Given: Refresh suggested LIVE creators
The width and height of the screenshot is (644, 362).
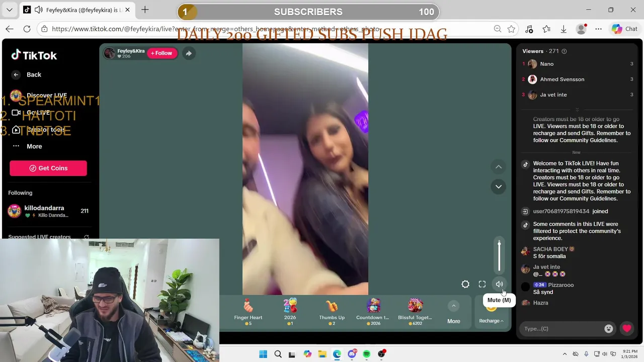Looking at the screenshot, I should pos(87,237).
